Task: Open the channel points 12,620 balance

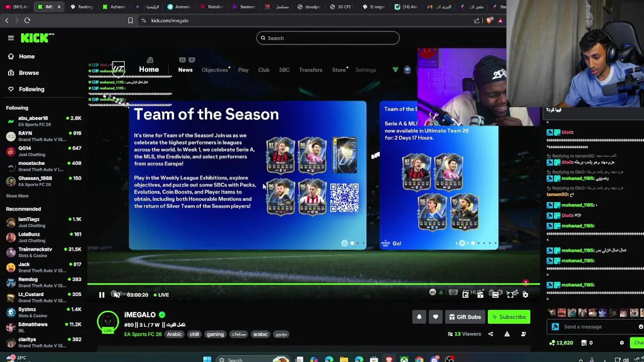Action: coord(561,343)
